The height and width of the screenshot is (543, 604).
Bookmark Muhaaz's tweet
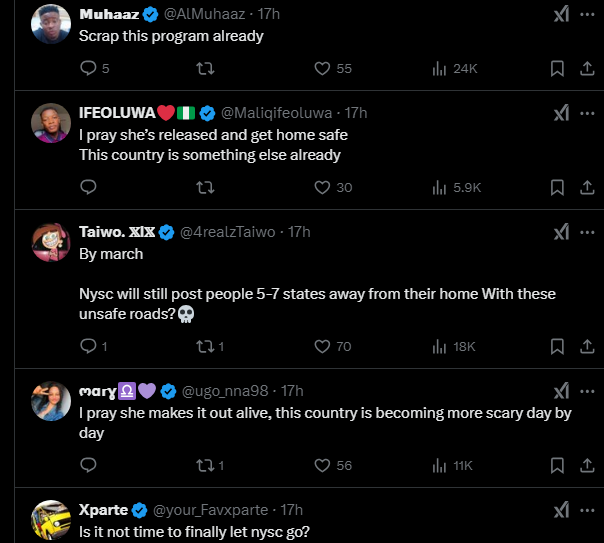tap(557, 68)
